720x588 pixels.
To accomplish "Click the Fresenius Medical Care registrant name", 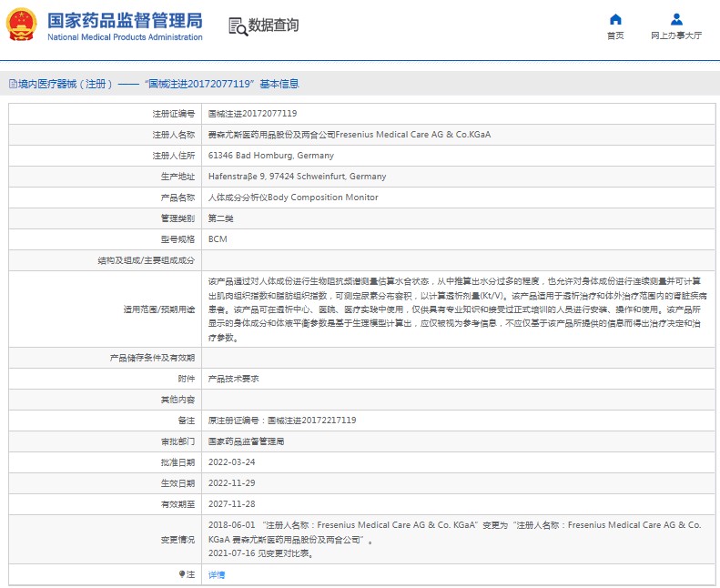I will click(x=350, y=135).
